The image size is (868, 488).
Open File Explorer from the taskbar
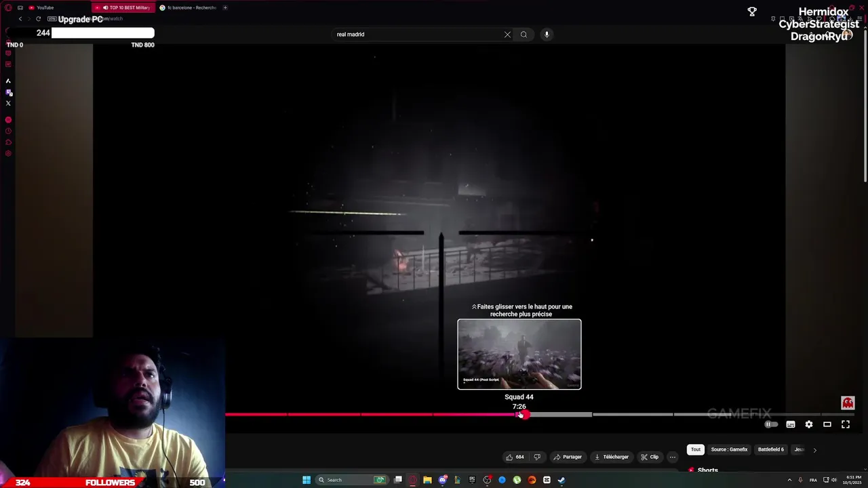tap(427, 480)
